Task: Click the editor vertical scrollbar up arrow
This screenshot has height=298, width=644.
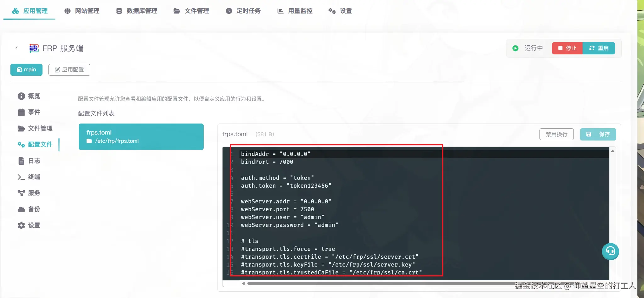Action: 613,151
